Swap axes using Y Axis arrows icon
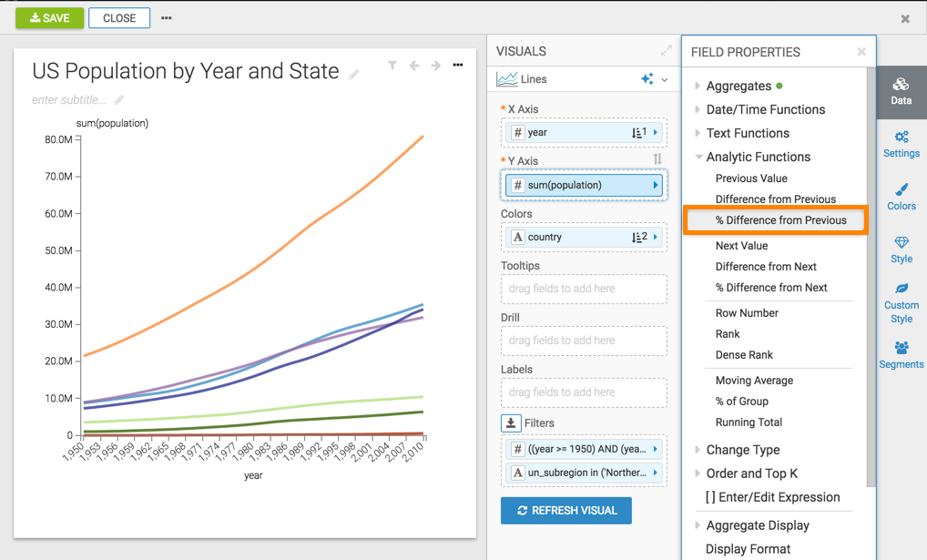The width and height of the screenshot is (927, 560). pyautogui.click(x=657, y=160)
